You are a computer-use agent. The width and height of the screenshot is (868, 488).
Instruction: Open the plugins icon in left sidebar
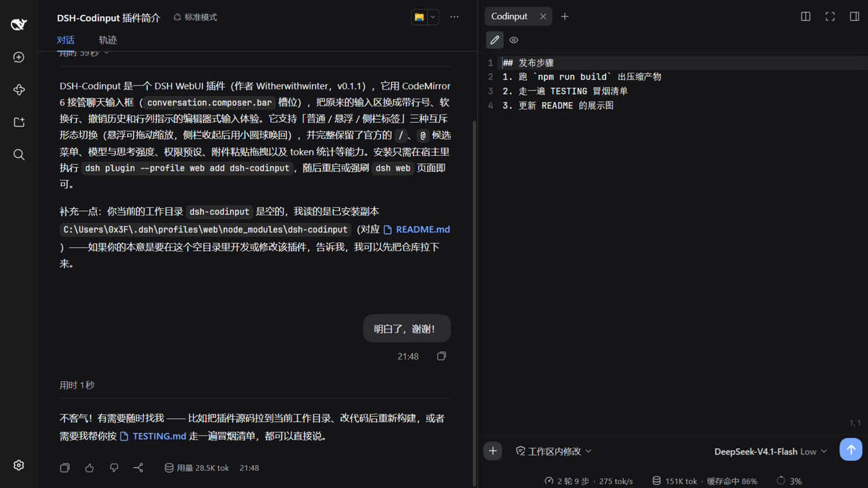pyautogui.click(x=19, y=90)
